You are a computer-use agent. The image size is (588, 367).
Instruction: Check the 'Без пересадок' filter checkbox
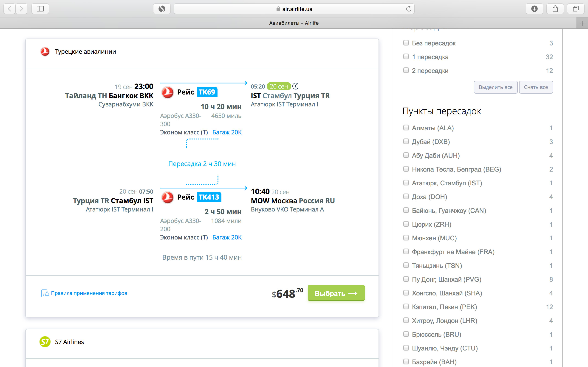406,43
